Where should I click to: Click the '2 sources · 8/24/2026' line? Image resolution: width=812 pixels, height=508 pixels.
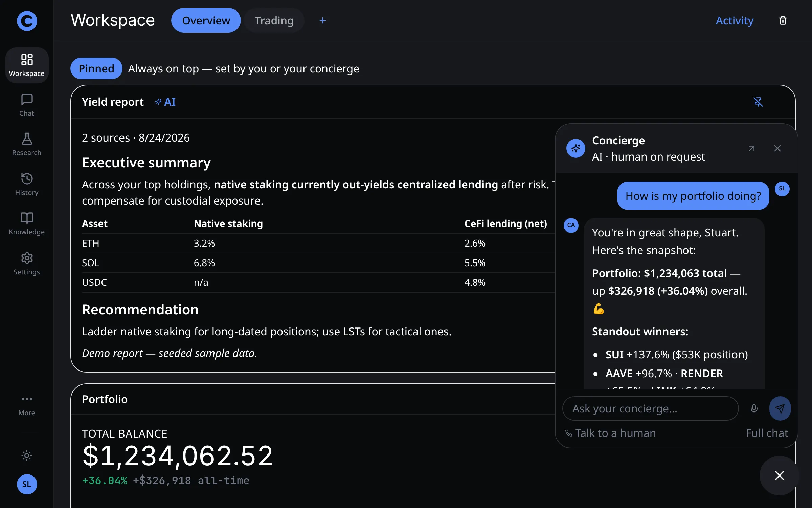point(136,137)
